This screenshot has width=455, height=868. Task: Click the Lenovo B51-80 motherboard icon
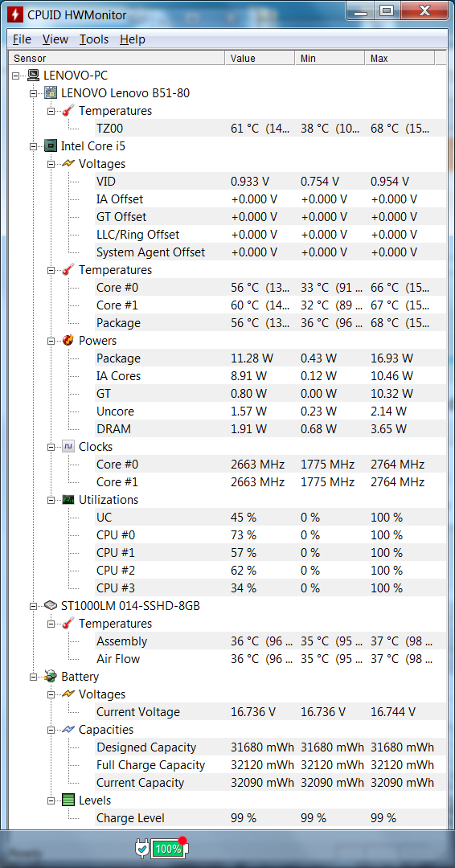(51, 93)
